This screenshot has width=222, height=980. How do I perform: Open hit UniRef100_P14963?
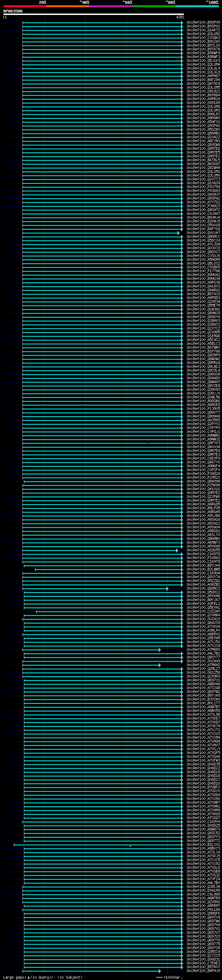coord(203,558)
